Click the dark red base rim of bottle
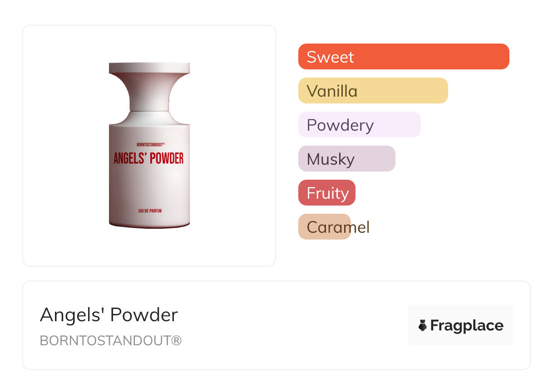Viewport: 553px width, 392px height. [x=149, y=225]
